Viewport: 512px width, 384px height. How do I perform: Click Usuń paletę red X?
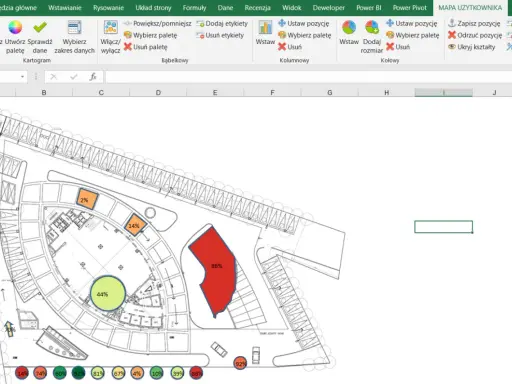pos(127,47)
